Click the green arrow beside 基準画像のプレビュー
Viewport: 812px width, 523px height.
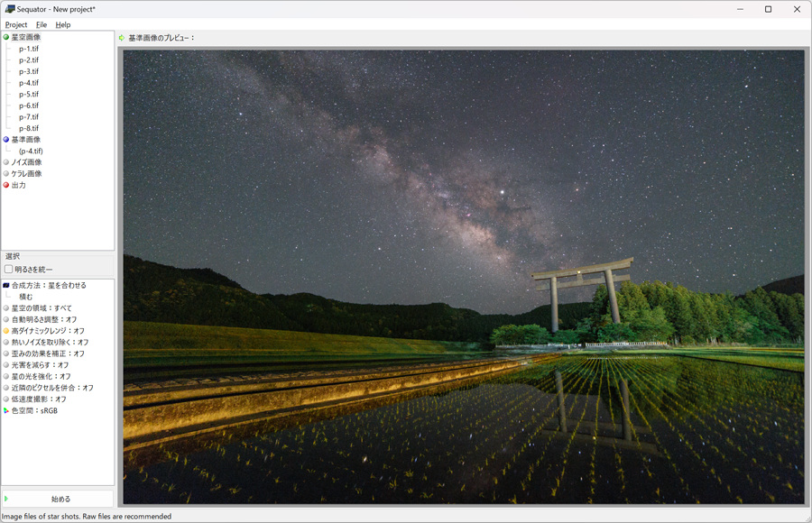[x=122, y=38]
